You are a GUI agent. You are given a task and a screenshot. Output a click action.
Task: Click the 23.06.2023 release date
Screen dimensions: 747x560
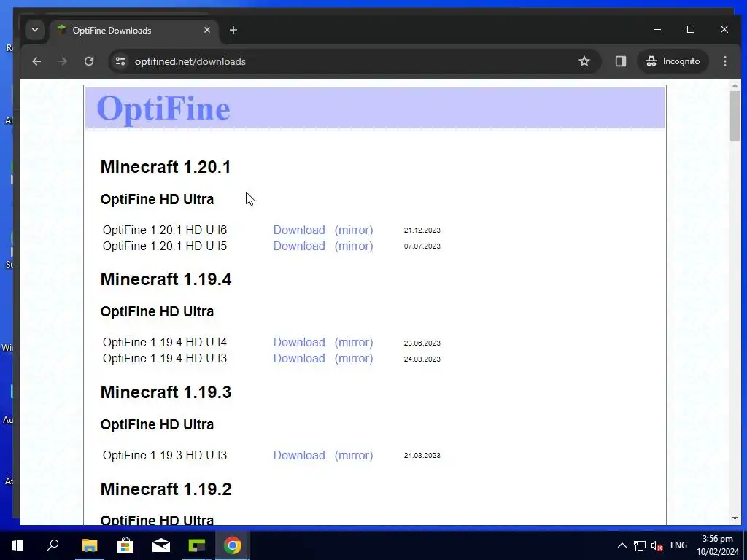pyautogui.click(x=422, y=343)
